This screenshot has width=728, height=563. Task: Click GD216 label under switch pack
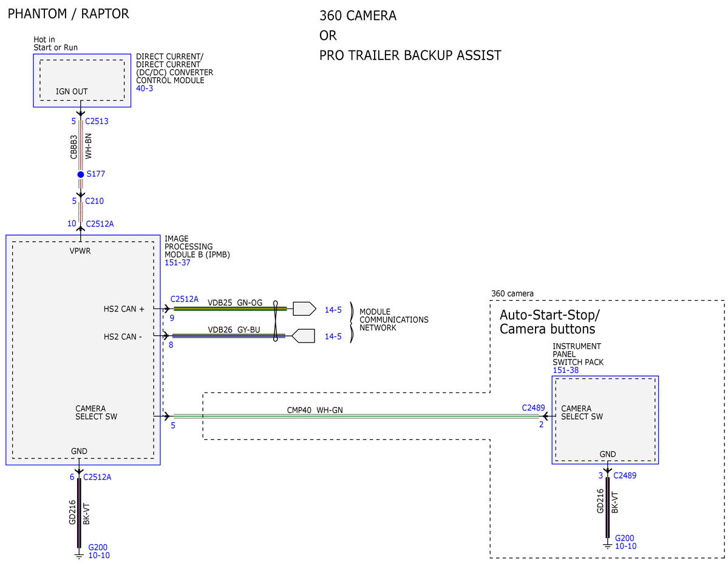pyautogui.click(x=600, y=501)
